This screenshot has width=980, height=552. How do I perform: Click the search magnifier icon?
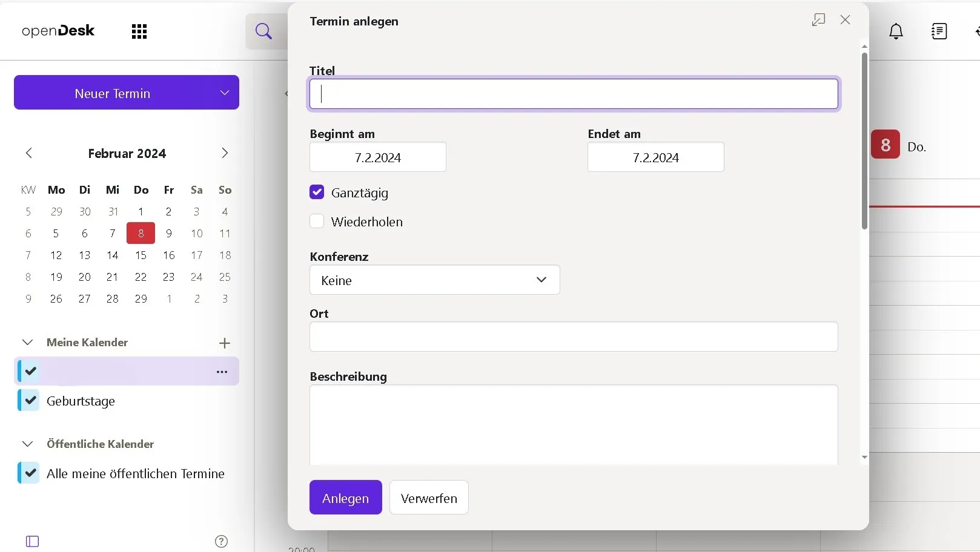pyautogui.click(x=263, y=31)
